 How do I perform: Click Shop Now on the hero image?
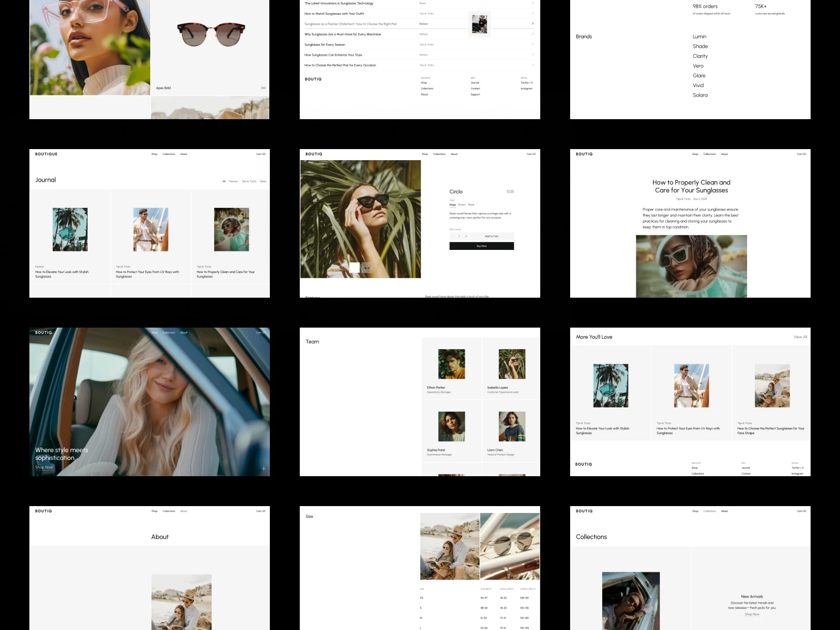[x=44, y=467]
